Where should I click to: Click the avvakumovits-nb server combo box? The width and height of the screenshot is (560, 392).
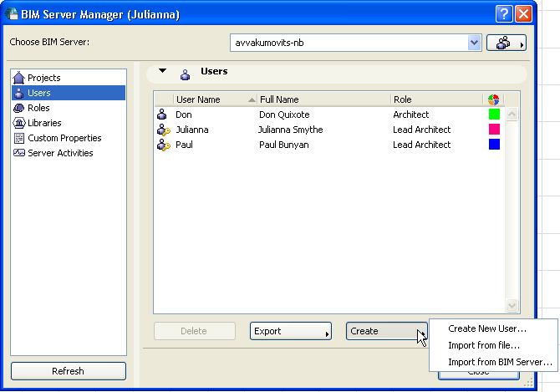[356, 43]
